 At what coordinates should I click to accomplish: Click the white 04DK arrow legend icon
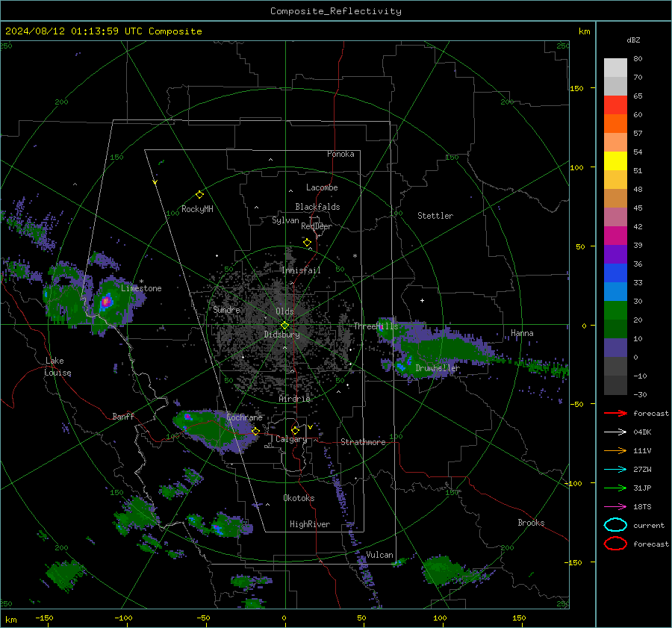pos(615,432)
